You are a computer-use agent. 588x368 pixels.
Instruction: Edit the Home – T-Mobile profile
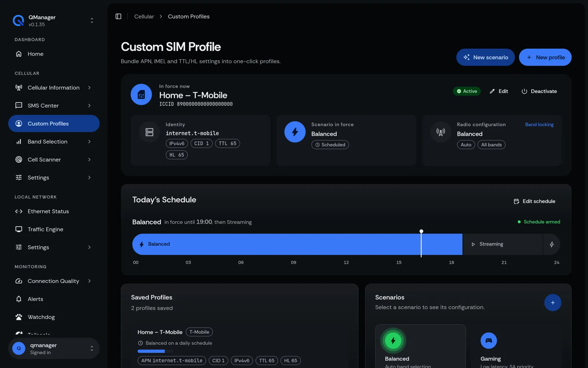coord(499,91)
